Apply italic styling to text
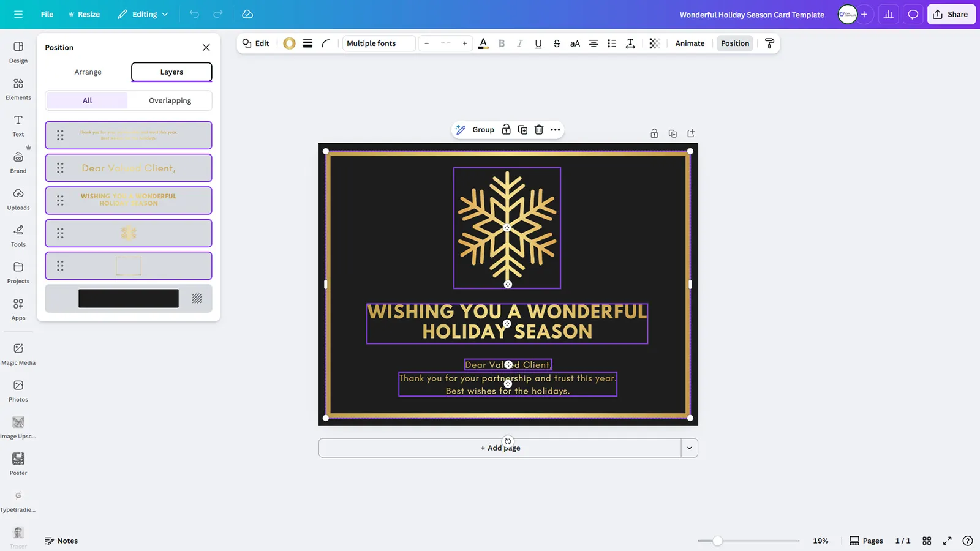The image size is (980, 551). (520, 43)
